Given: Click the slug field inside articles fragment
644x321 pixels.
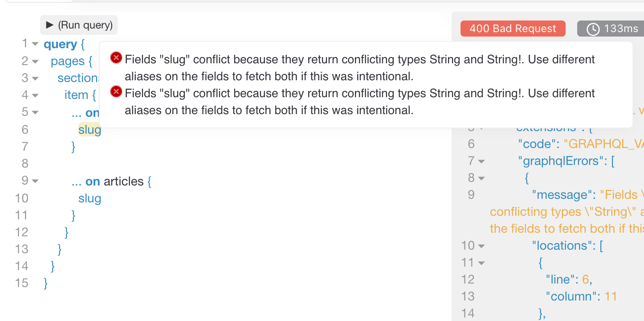Looking at the screenshot, I should coord(90,198).
